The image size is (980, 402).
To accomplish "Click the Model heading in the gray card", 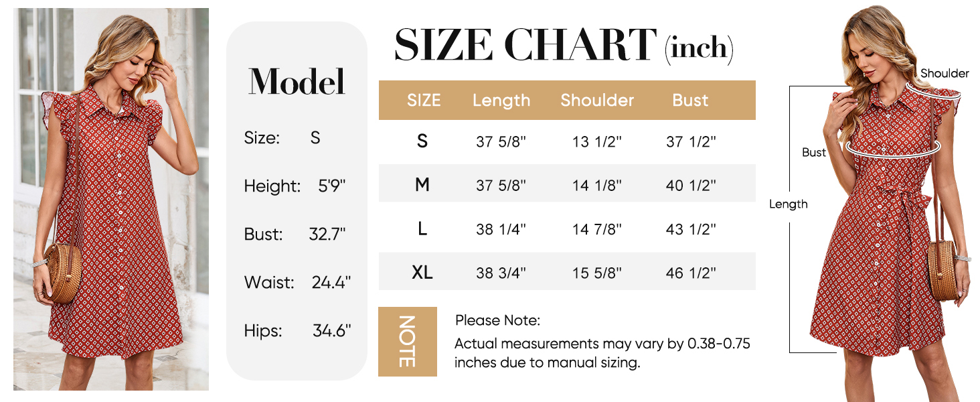I will (297, 82).
